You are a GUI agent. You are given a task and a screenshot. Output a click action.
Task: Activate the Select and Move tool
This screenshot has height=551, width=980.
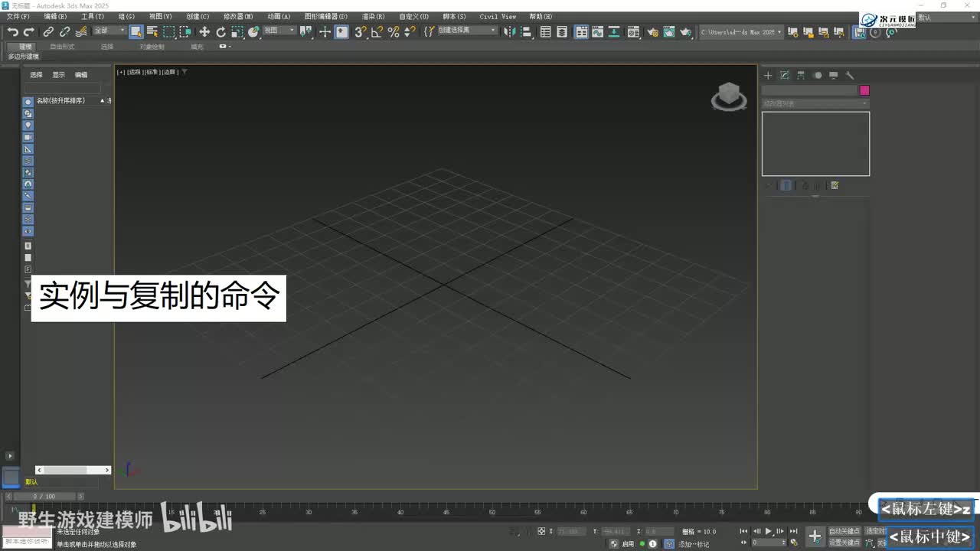[x=204, y=31]
